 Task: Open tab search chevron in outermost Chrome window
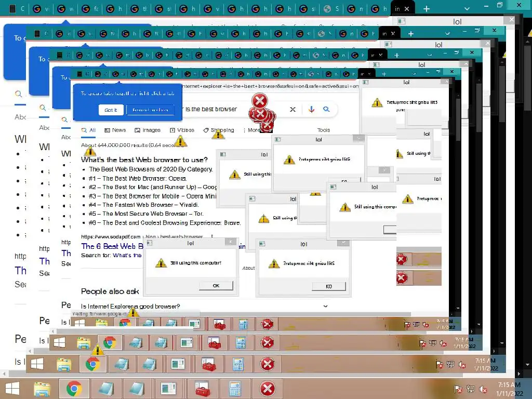click(467, 9)
